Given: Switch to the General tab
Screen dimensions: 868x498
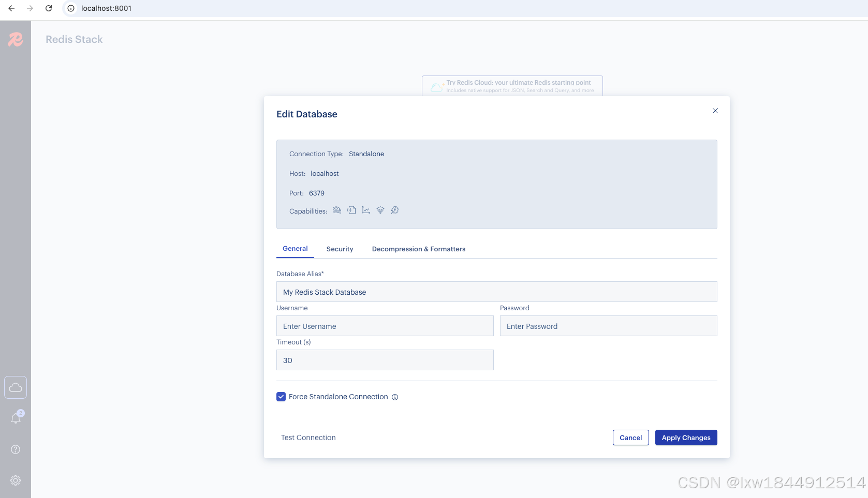Looking at the screenshot, I should 295,249.
